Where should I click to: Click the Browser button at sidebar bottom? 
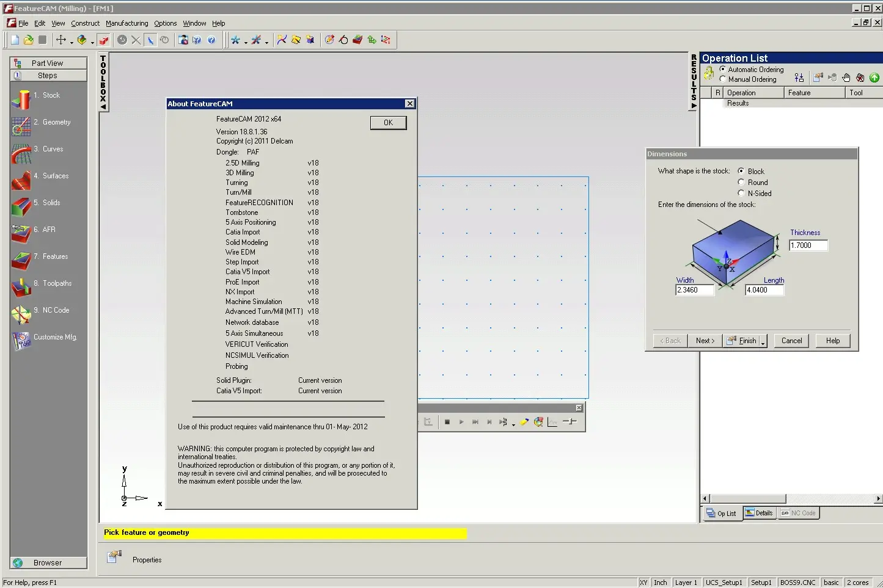48,563
